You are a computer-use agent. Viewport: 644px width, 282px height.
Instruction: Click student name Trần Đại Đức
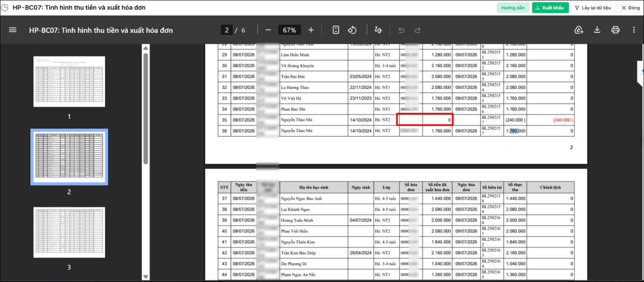click(294, 77)
